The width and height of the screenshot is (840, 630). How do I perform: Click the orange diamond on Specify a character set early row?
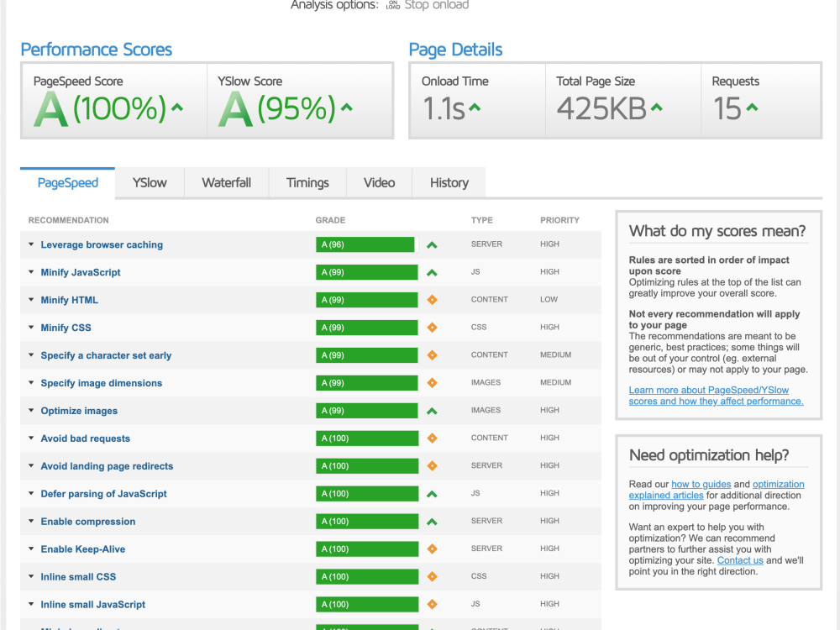tap(432, 355)
